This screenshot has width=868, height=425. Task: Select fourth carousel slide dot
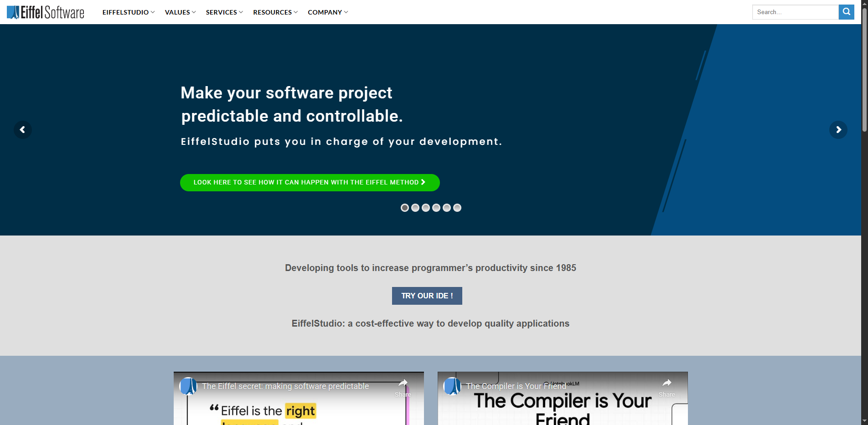coord(436,208)
